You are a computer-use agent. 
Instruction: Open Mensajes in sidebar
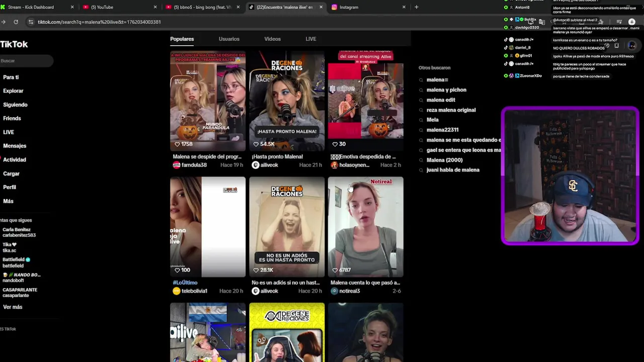[15, 146]
